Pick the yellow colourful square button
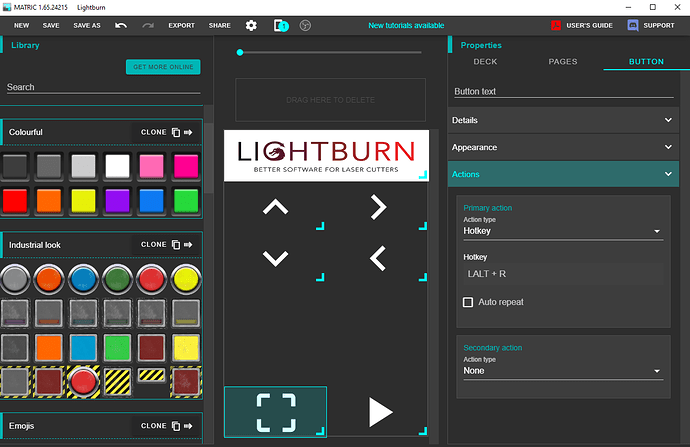The width and height of the screenshot is (690, 447). coord(83,201)
